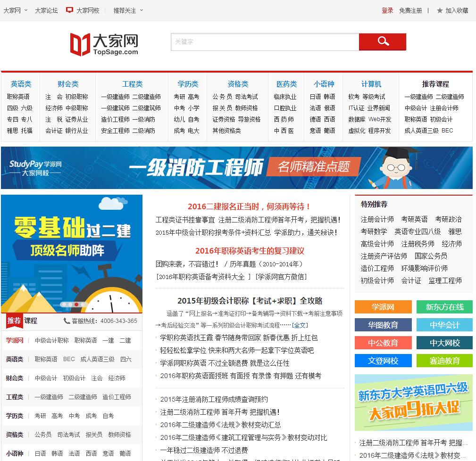Click the 华图教育 button
Image resolution: width=476 pixels, height=461 pixels.
click(383, 325)
